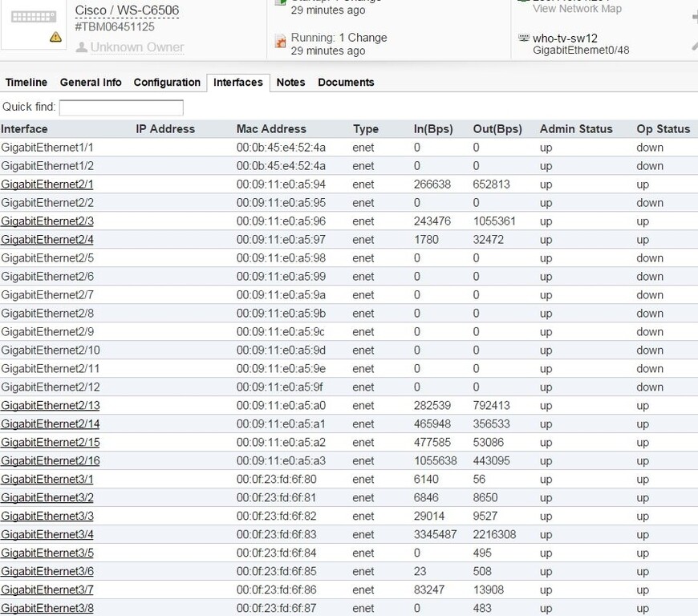The height and width of the screenshot is (616, 698).
Task: Click inside the Quick find field
Action: point(120,107)
